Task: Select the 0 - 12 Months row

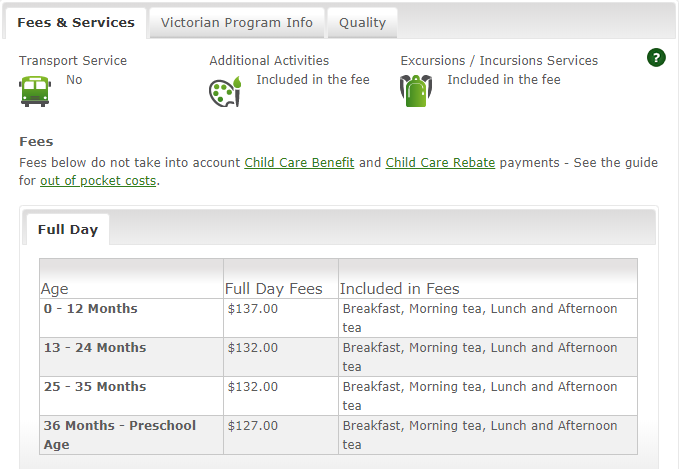Action: point(338,318)
